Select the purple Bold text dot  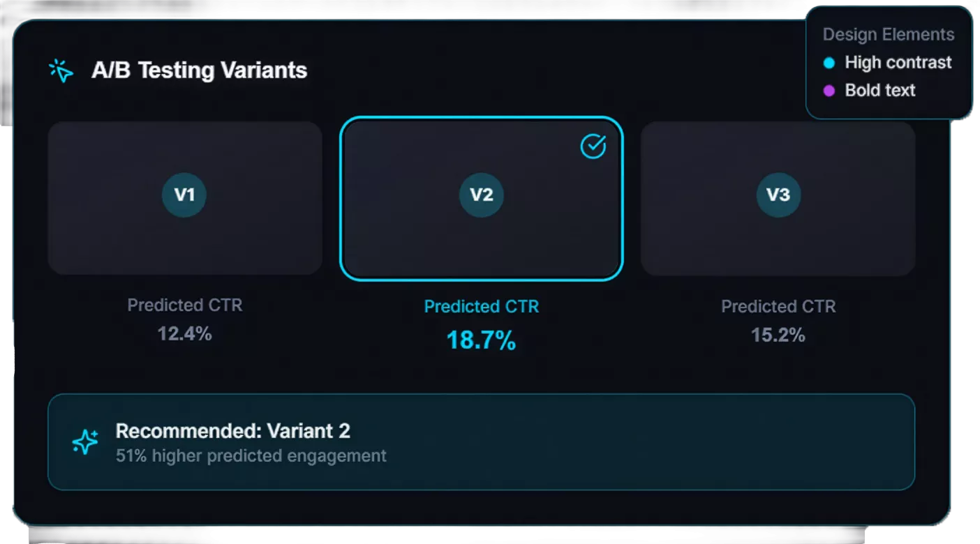coord(829,91)
